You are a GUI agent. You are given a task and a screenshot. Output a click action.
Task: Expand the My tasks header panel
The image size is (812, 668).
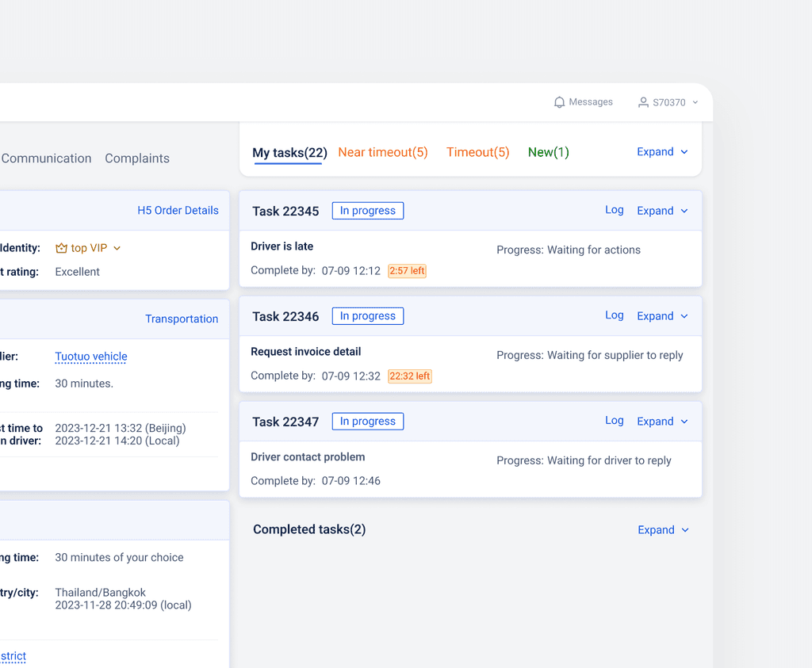(662, 152)
